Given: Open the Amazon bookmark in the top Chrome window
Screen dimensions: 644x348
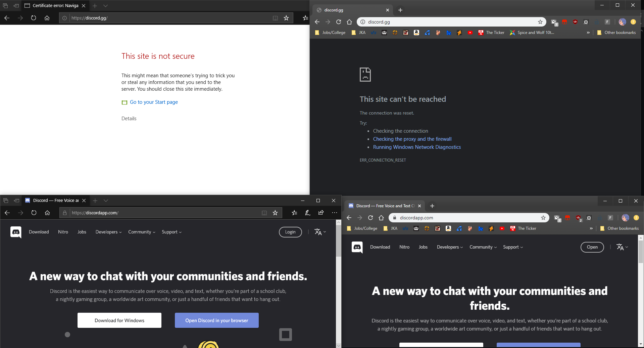Looking at the screenshot, I should point(416,33).
